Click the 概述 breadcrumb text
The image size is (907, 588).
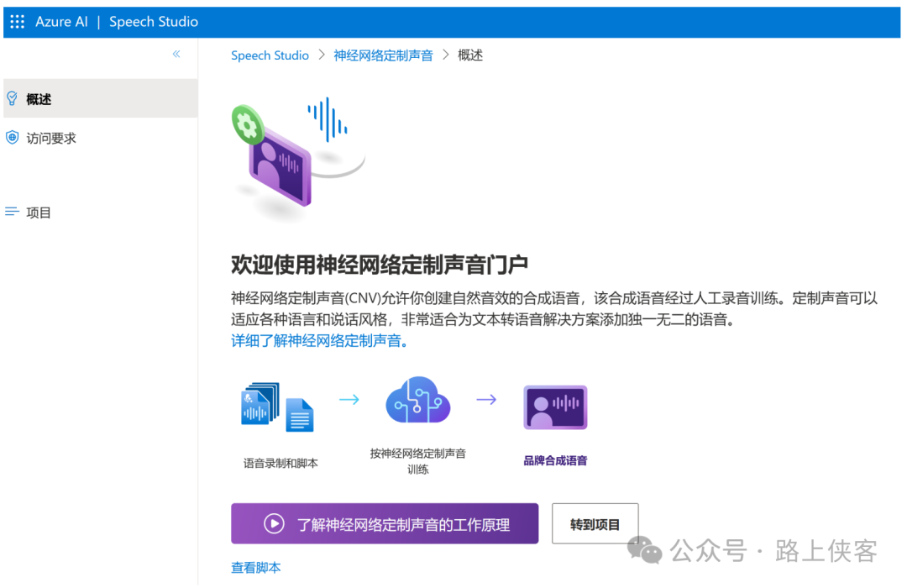[x=470, y=55]
